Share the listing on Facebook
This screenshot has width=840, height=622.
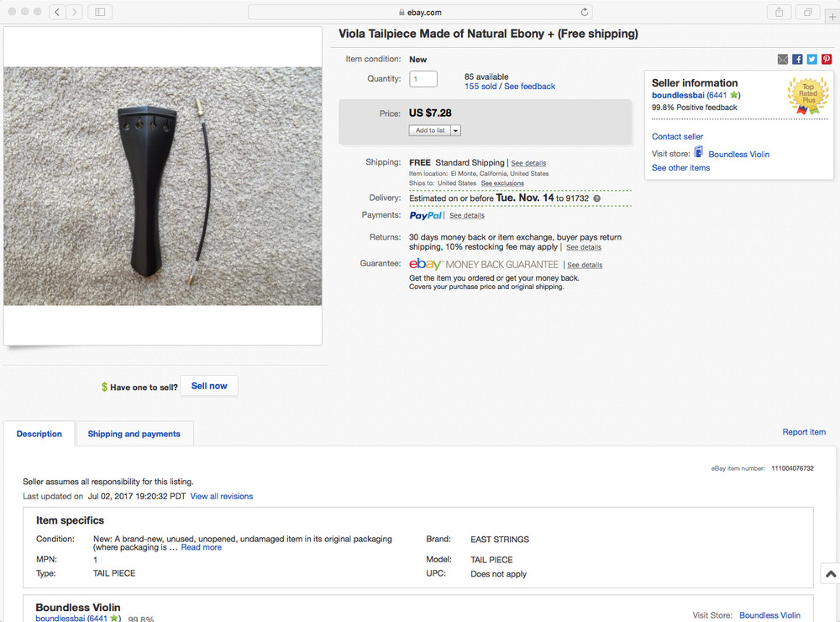[796, 59]
